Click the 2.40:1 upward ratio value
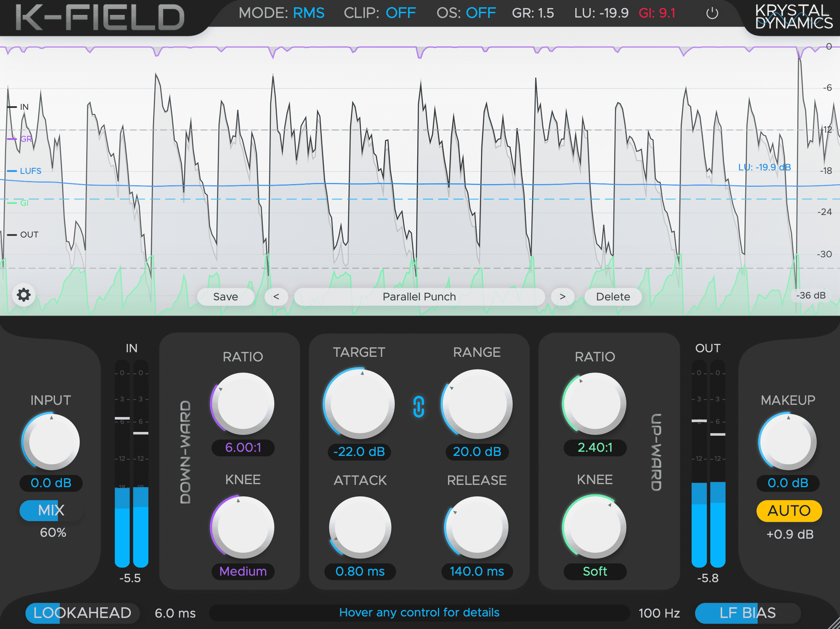This screenshot has width=840, height=629. tap(595, 448)
